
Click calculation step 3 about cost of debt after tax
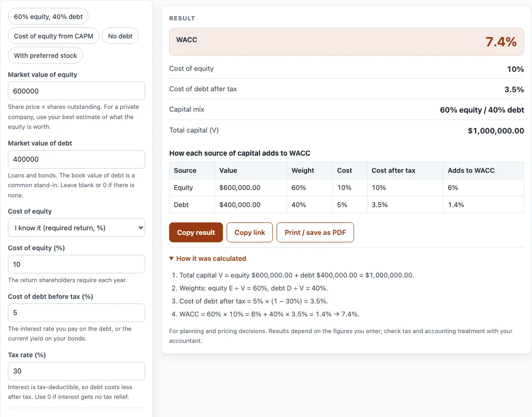point(253,301)
